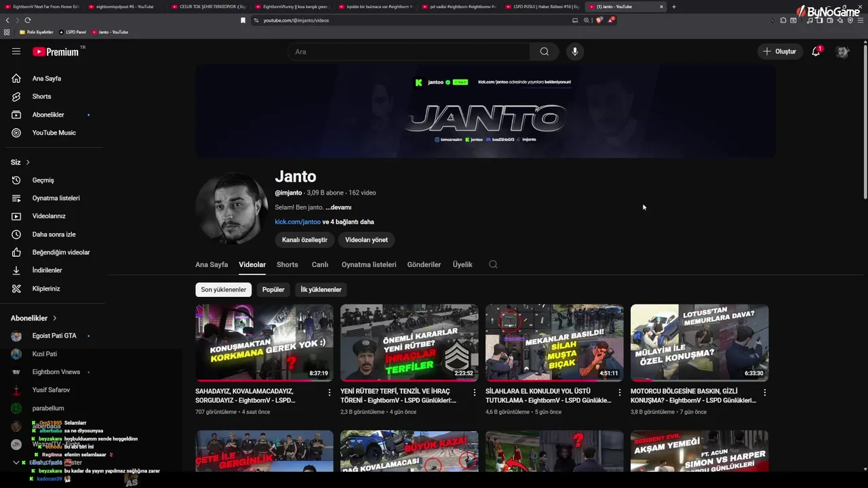Expand channel description with ...devamı
The width and height of the screenshot is (868, 488).
[x=338, y=207]
